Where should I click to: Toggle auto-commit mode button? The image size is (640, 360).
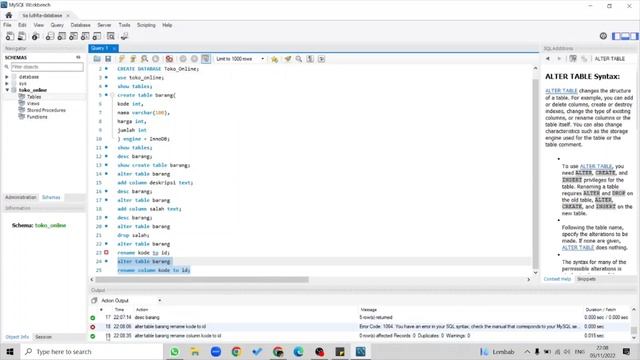[x=206, y=59]
